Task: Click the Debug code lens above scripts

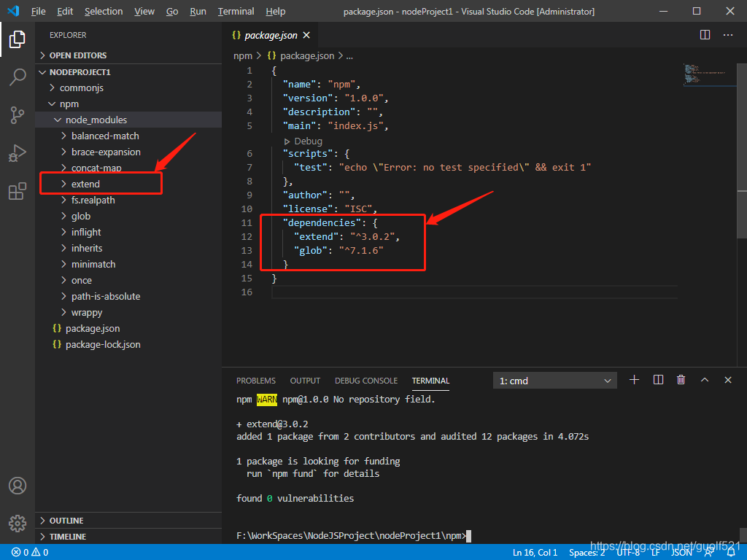Action: (x=303, y=141)
